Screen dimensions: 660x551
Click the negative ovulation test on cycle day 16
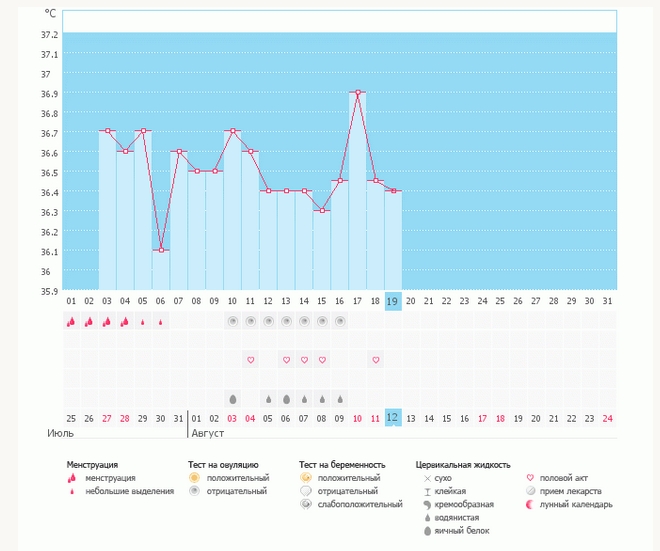[340, 322]
